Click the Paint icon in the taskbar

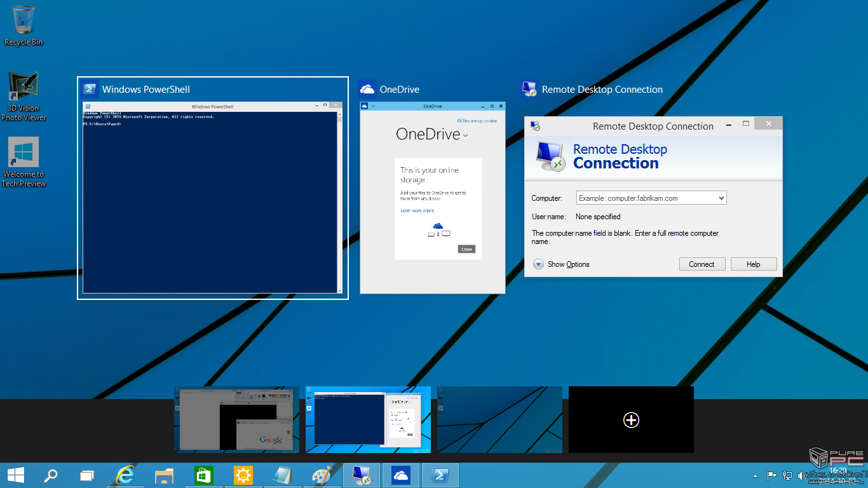click(322, 475)
